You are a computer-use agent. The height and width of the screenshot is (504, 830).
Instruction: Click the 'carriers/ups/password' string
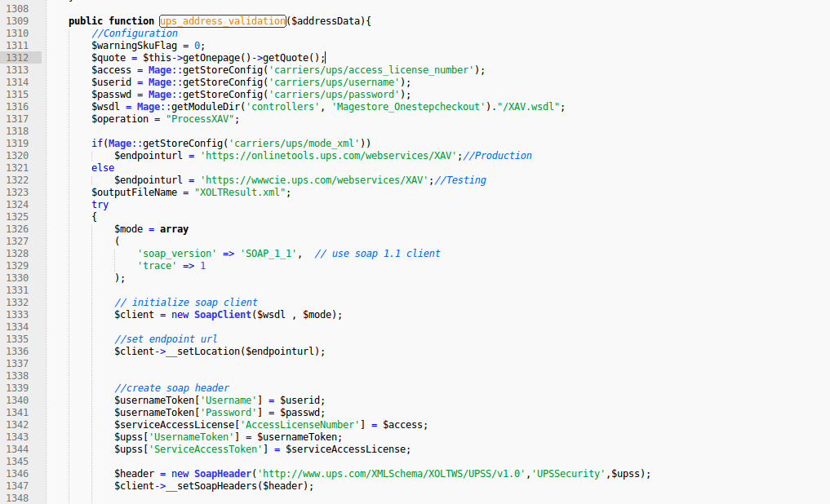(334, 94)
